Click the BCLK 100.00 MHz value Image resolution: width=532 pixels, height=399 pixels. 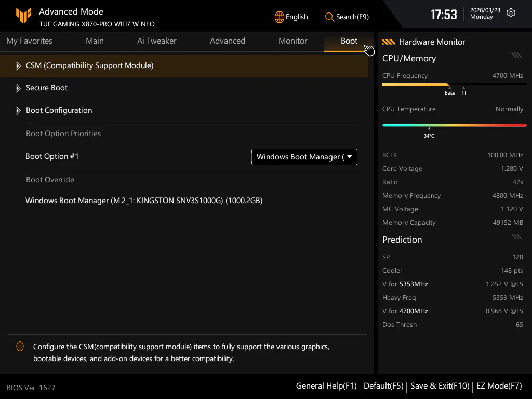coord(505,155)
